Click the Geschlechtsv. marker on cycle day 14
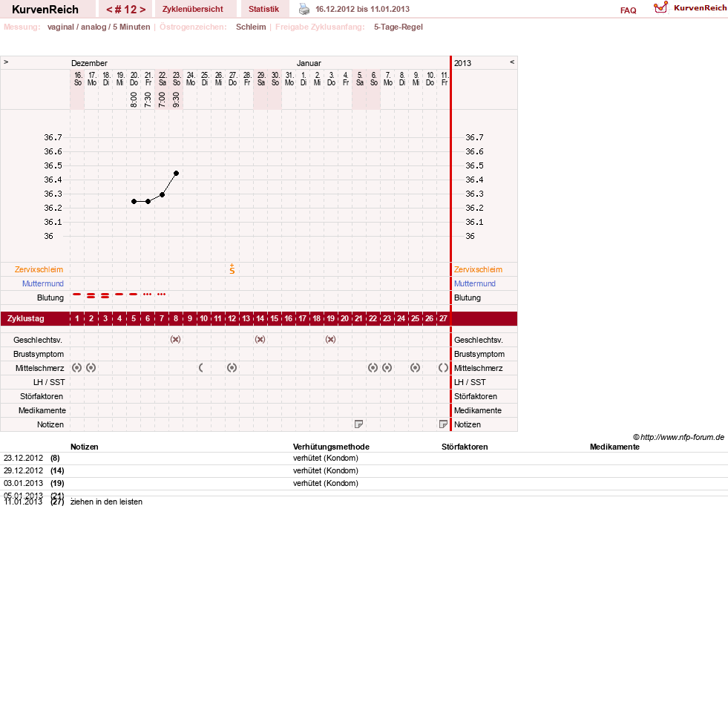 260,339
